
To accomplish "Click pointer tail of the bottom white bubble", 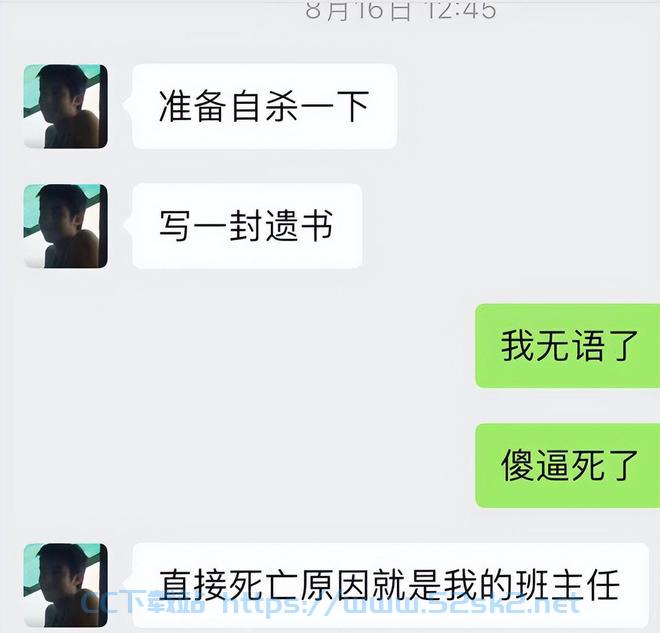I will (128, 584).
